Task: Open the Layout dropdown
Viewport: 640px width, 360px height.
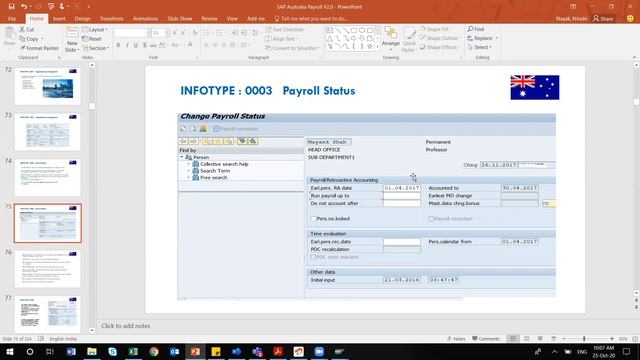Action: click(x=95, y=29)
